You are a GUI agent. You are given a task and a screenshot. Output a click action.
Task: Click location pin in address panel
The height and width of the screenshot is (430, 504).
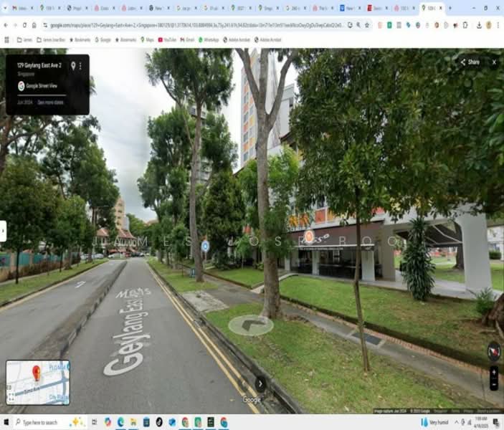click(x=73, y=66)
